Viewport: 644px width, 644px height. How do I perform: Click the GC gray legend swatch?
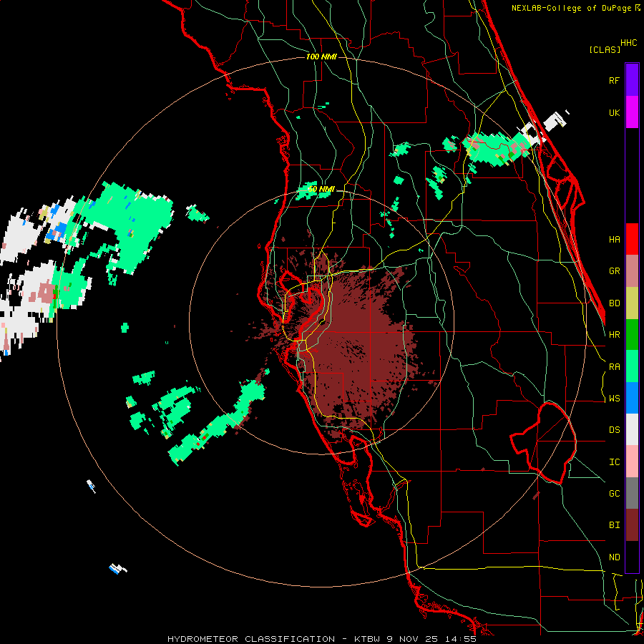coord(632,493)
